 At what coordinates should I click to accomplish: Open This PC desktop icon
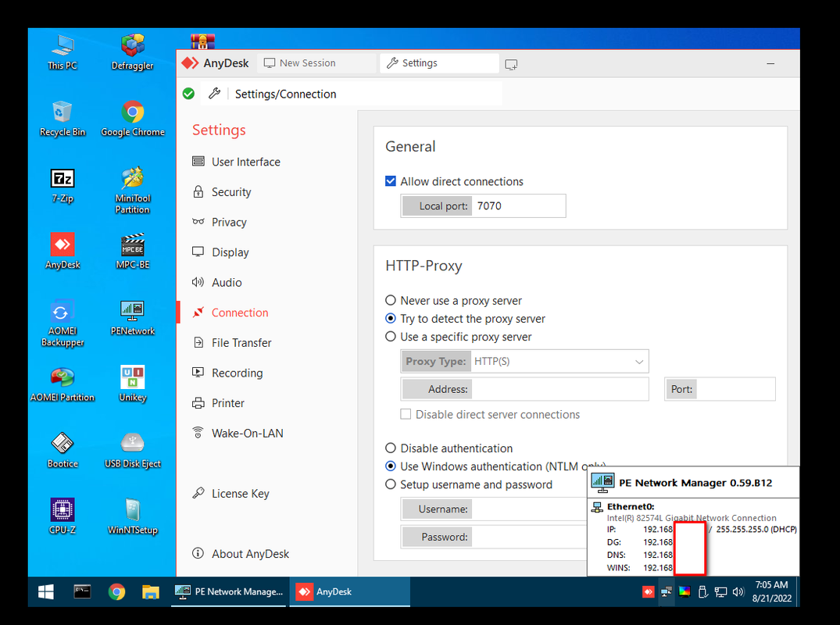pyautogui.click(x=63, y=52)
